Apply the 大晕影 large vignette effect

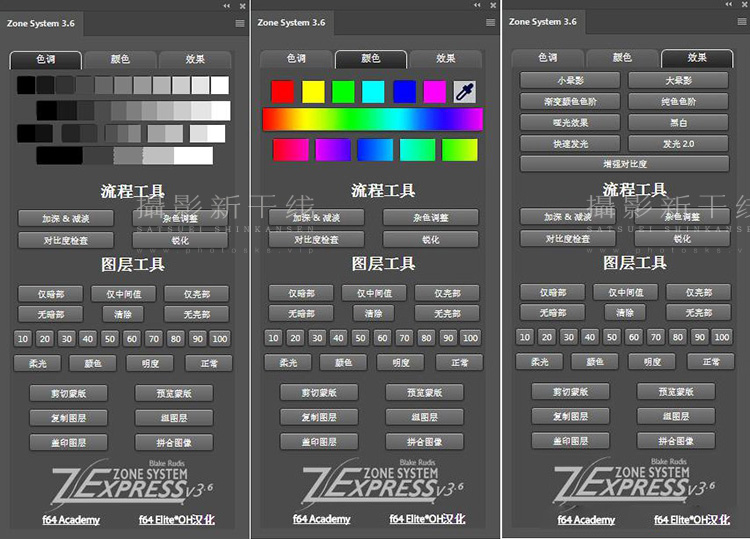[x=678, y=80]
